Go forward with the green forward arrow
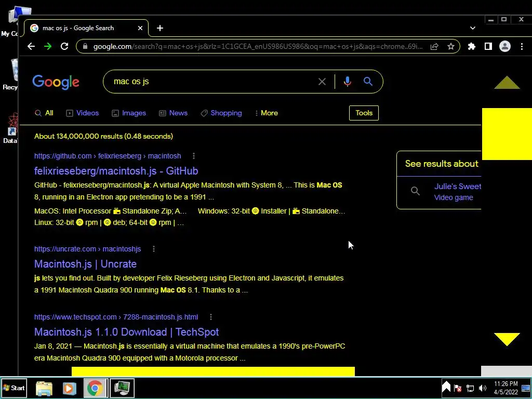The height and width of the screenshot is (399, 532). click(48, 46)
